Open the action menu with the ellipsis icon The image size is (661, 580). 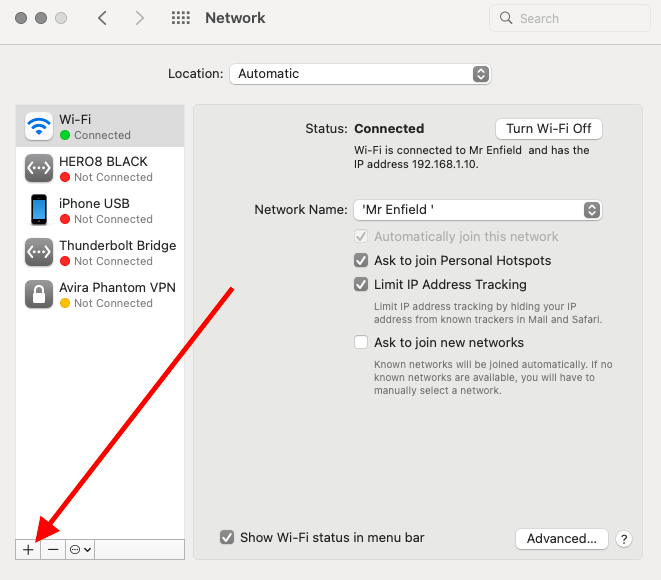(80, 549)
